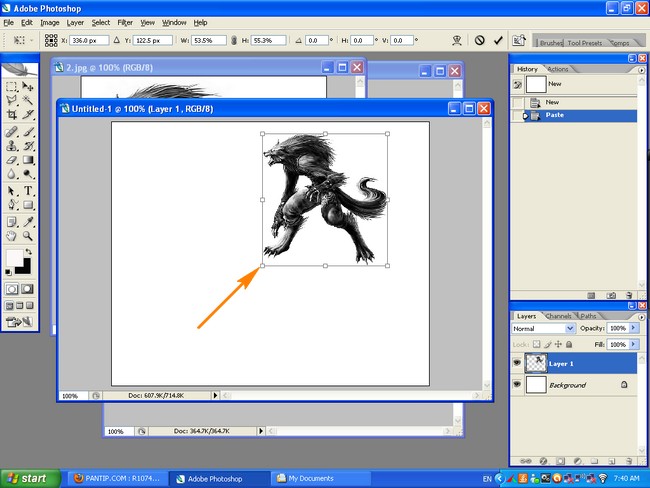Add layer mask icon in Layers panel
This screenshot has width=650, height=488.
click(x=560, y=461)
